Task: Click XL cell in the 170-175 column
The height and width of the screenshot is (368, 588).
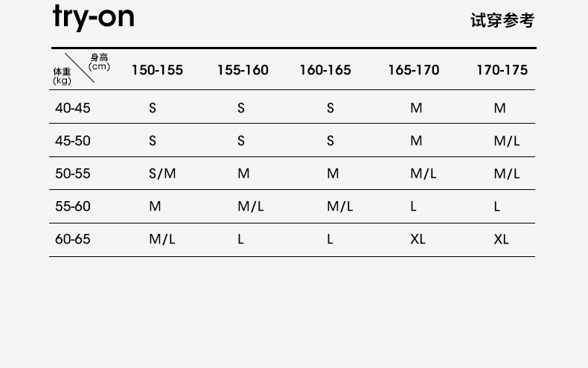Action: (x=501, y=239)
